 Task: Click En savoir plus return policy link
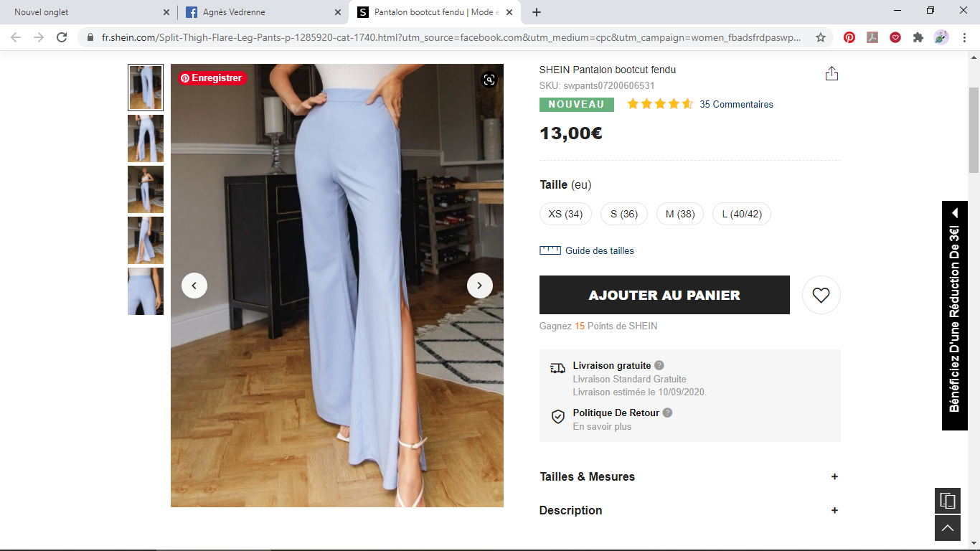(602, 426)
